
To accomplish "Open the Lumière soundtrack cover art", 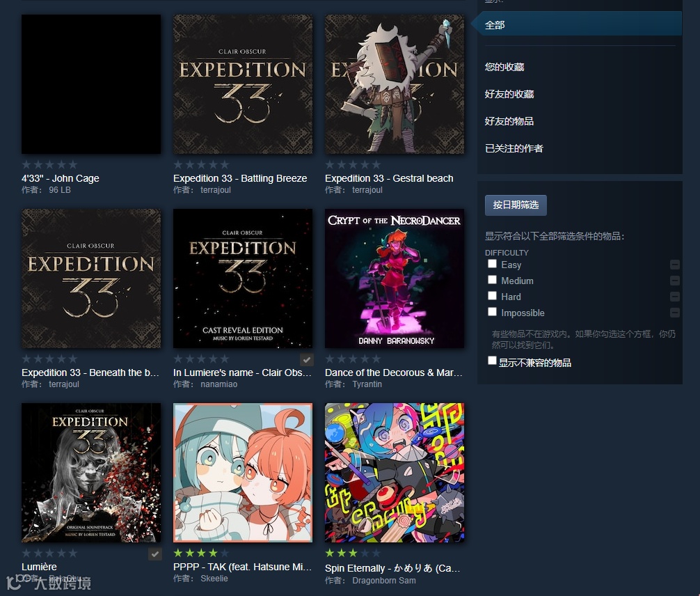I will pyautogui.click(x=91, y=473).
